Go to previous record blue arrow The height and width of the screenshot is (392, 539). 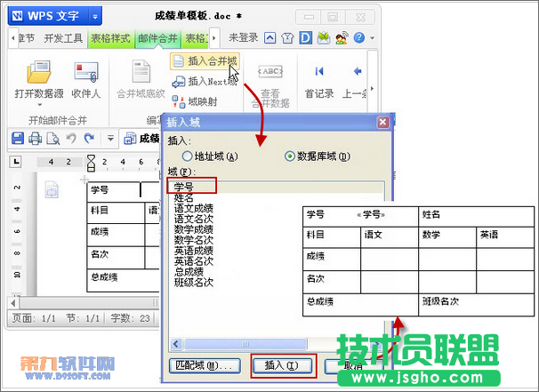point(358,71)
